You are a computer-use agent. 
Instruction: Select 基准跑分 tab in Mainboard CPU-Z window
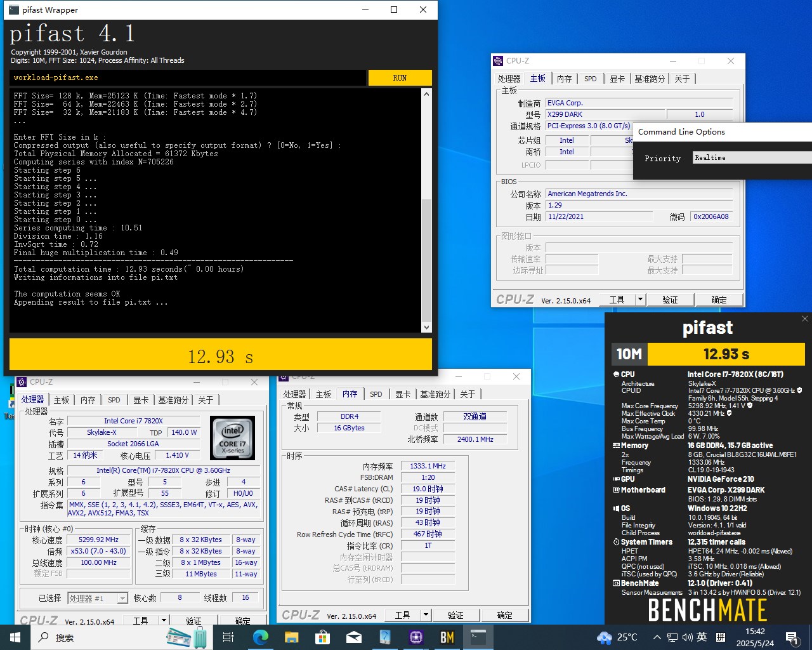pyautogui.click(x=650, y=79)
